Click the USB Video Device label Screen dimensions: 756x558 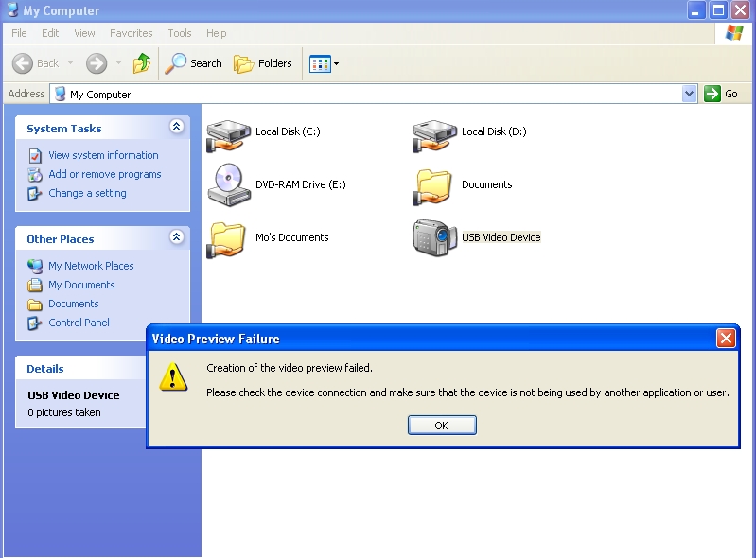[501, 237]
